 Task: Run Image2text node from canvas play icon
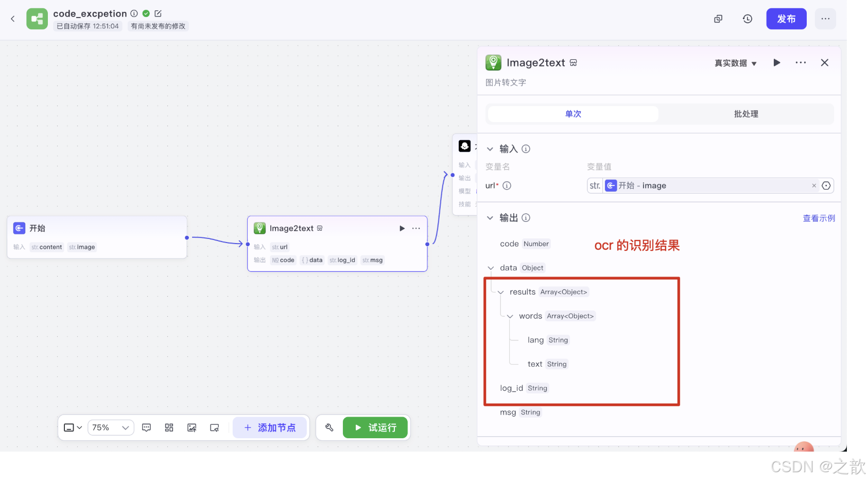click(402, 228)
